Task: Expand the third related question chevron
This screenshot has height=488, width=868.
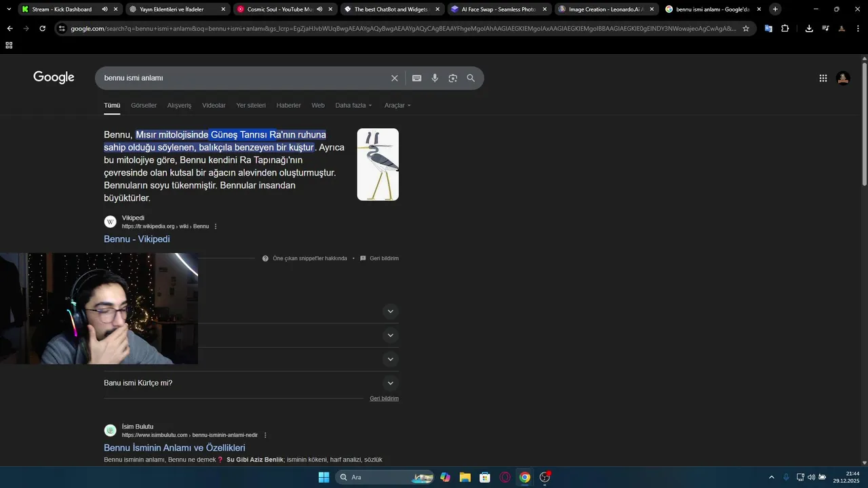Action: [x=390, y=359]
